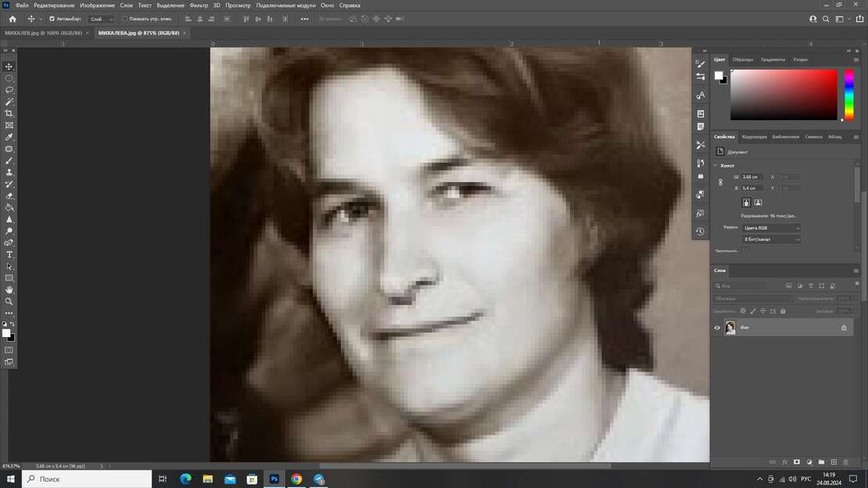The width and height of the screenshot is (868, 488).
Task: Hide the Фон layer visibility eye
Action: tap(717, 328)
